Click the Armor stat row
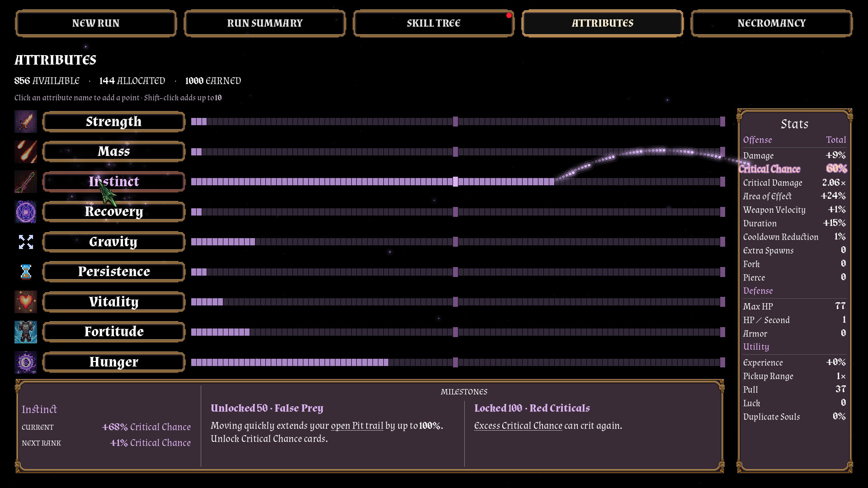 (794, 333)
